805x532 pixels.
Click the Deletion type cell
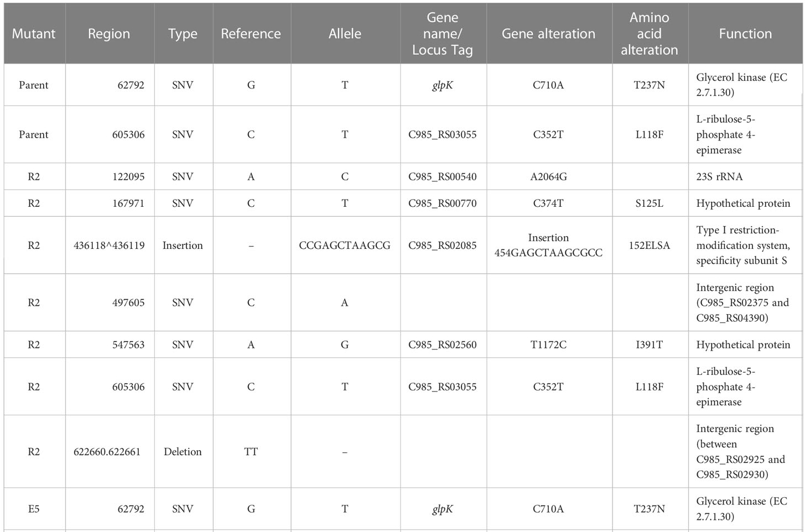click(x=183, y=451)
